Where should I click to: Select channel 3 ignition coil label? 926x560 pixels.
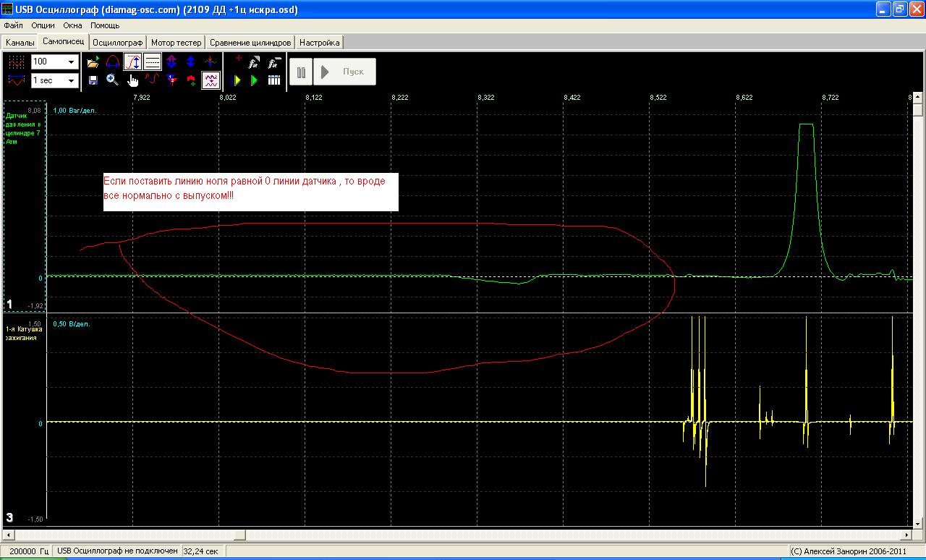coord(24,333)
